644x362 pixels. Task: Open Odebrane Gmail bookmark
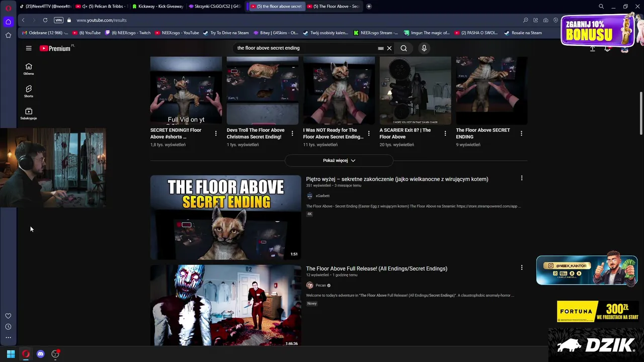[x=45, y=33]
